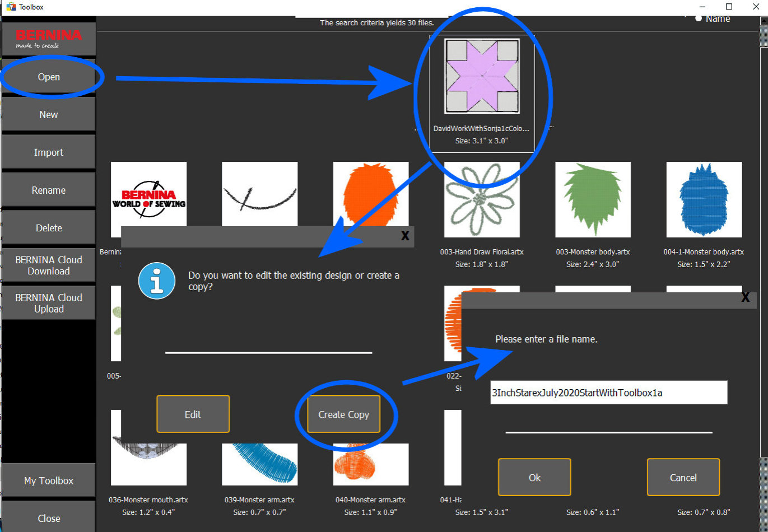Maximize the Toolbox window

point(729,7)
